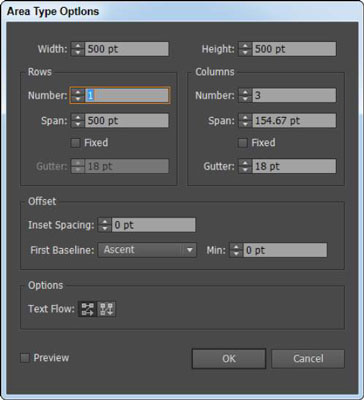This screenshot has width=364, height=400.
Task: Click the OK button
Action: (x=229, y=359)
